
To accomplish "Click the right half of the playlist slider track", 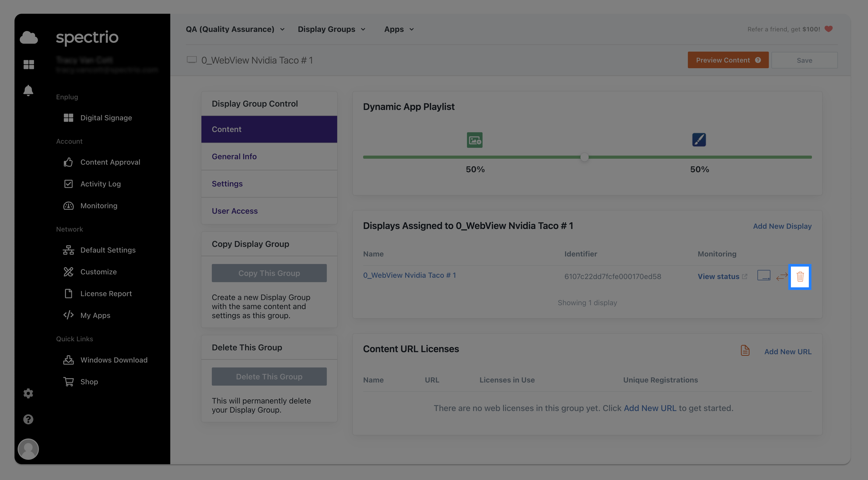I will 700,157.
